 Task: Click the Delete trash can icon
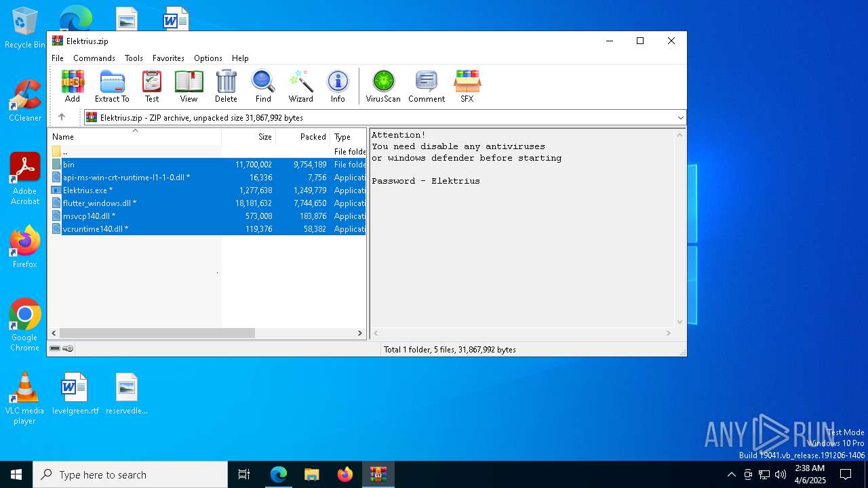click(226, 86)
